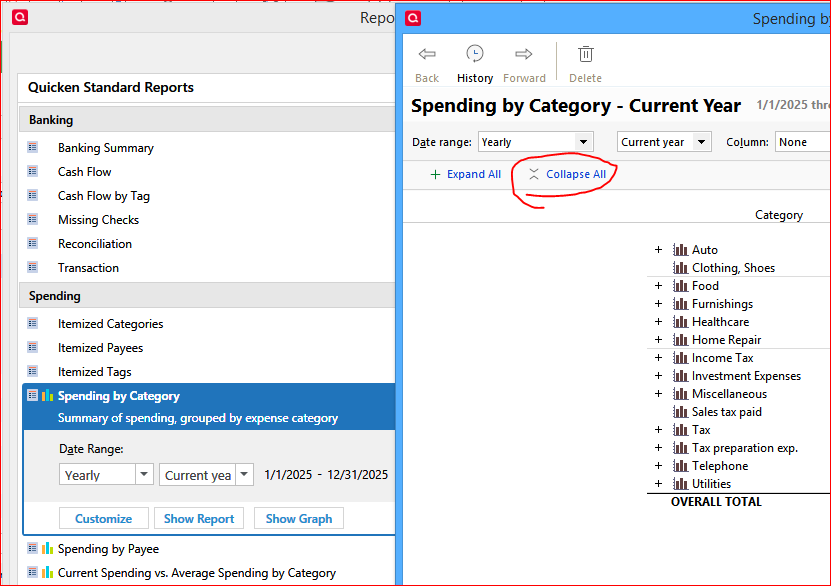Click the Expand All link
Viewport: 831px width, 586px height.
coord(465,174)
